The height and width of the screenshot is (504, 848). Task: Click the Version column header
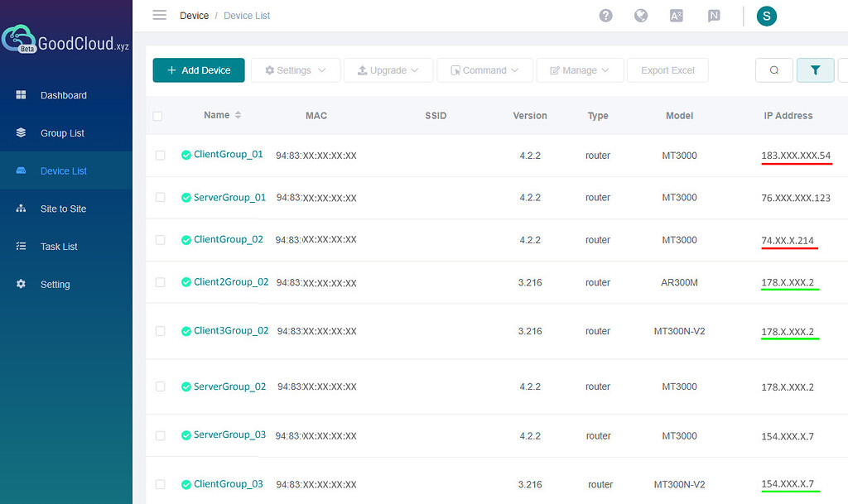[x=530, y=116]
